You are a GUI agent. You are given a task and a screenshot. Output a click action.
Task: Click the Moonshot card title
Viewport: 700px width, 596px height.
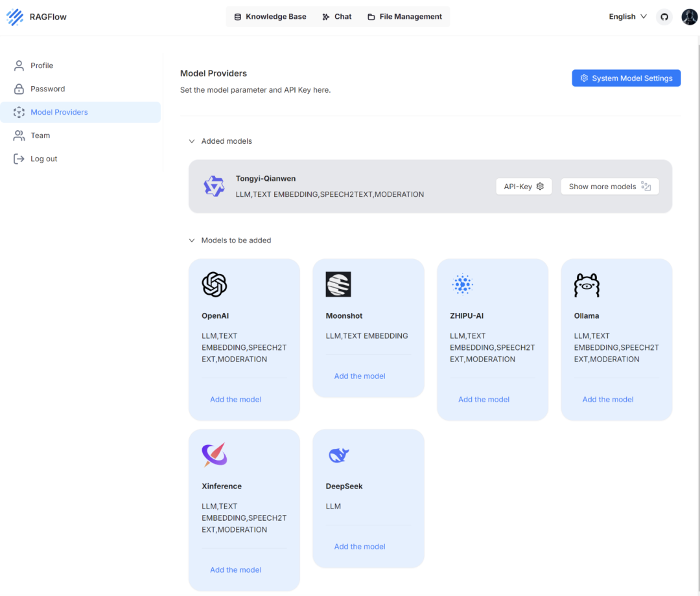pos(344,316)
